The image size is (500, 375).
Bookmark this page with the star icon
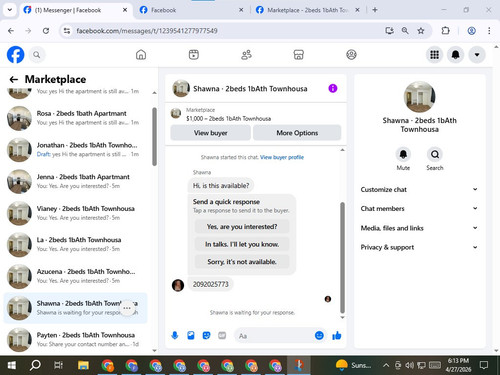click(421, 31)
